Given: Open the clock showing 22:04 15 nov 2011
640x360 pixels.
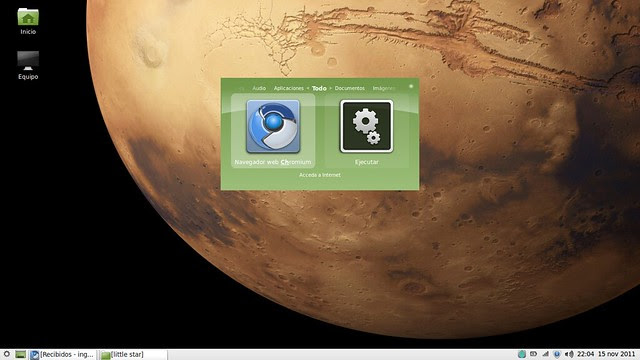Looking at the screenshot, I should [607, 354].
